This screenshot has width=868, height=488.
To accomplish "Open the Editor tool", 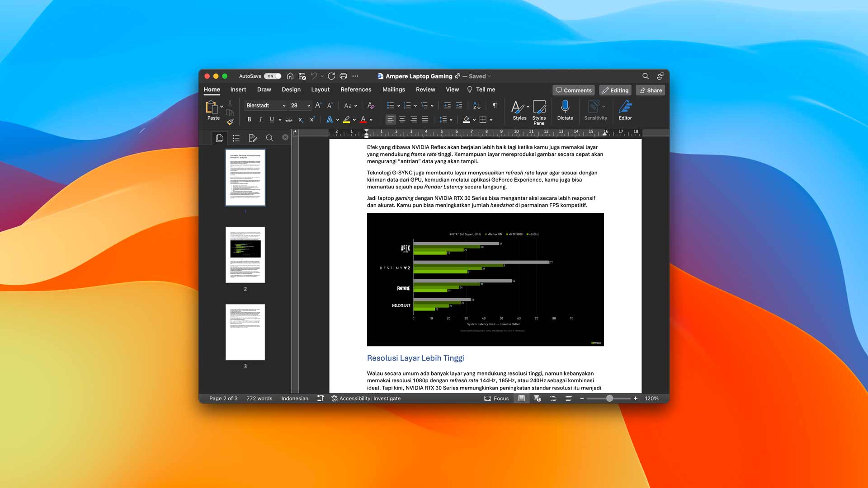I will point(625,110).
